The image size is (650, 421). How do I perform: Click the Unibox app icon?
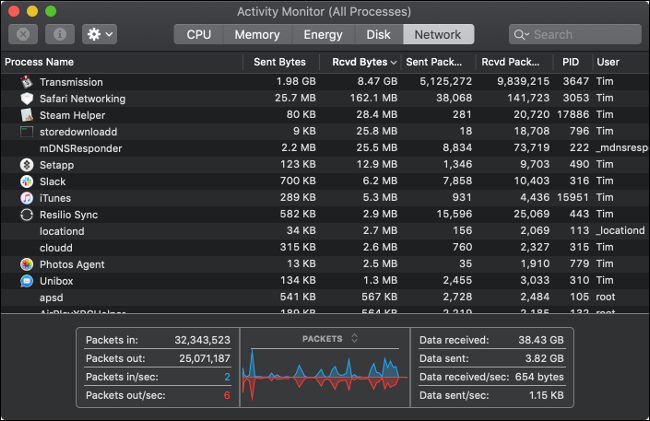[27, 281]
